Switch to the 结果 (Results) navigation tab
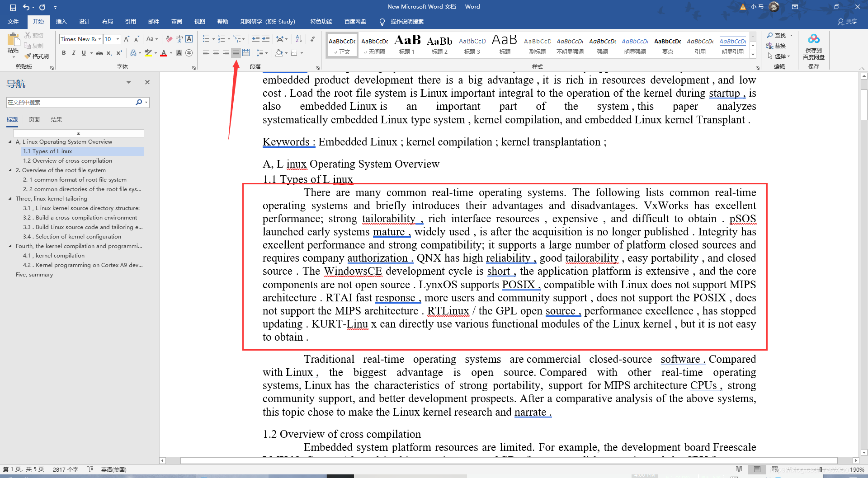Viewport: 868px width, 478px height. click(57, 120)
